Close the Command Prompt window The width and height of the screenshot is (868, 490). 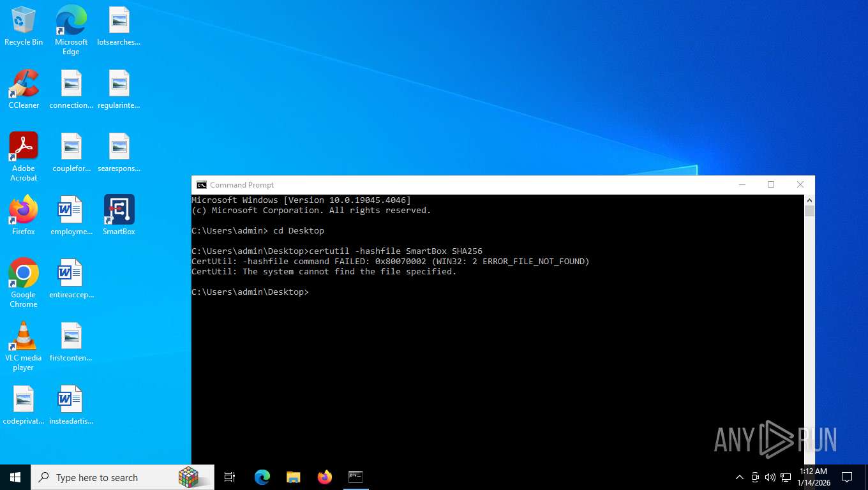(x=800, y=184)
